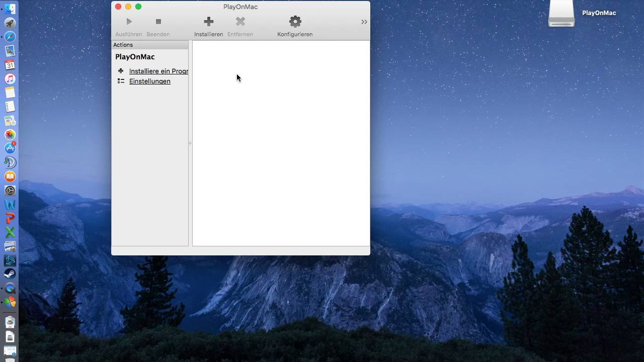
Task: Click the PlayOnMac four-color icon in dock
Action: click(10, 302)
